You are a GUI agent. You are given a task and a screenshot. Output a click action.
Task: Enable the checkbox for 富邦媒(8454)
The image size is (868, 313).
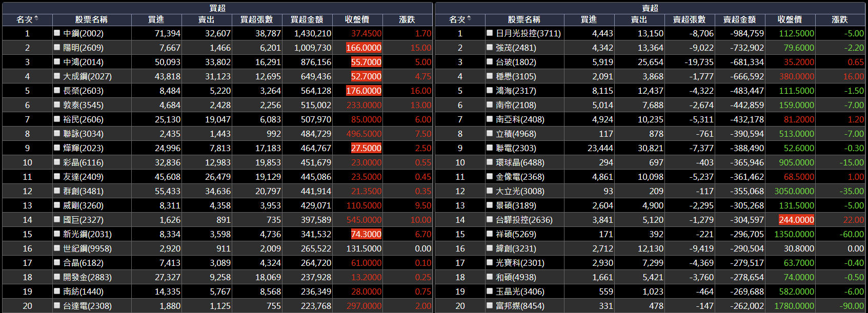click(490, 305)
